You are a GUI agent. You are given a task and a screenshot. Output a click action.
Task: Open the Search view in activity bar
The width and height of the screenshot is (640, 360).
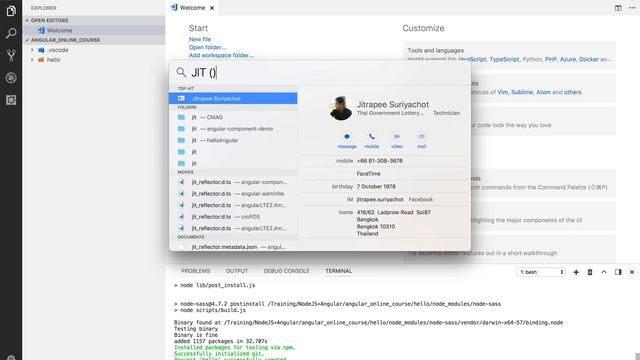tap(11, 33)
